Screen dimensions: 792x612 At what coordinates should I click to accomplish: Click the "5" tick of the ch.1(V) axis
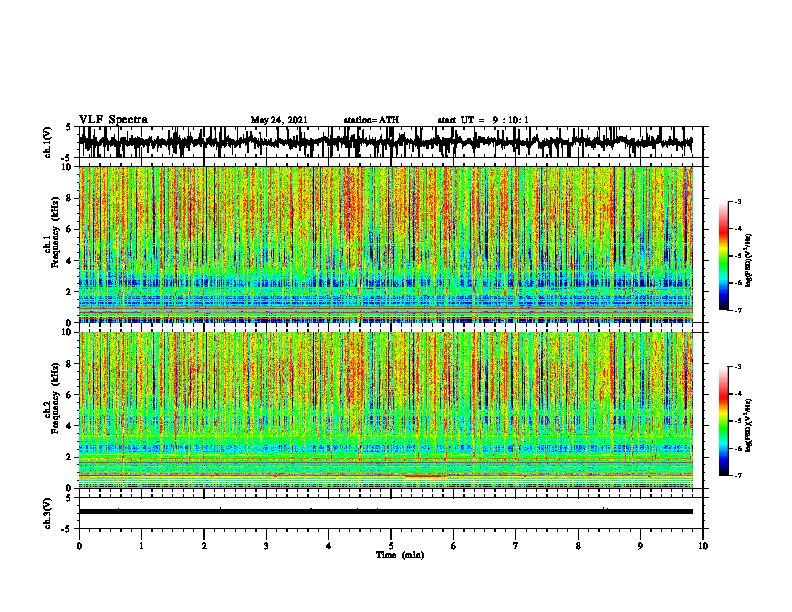click(70, 128)
